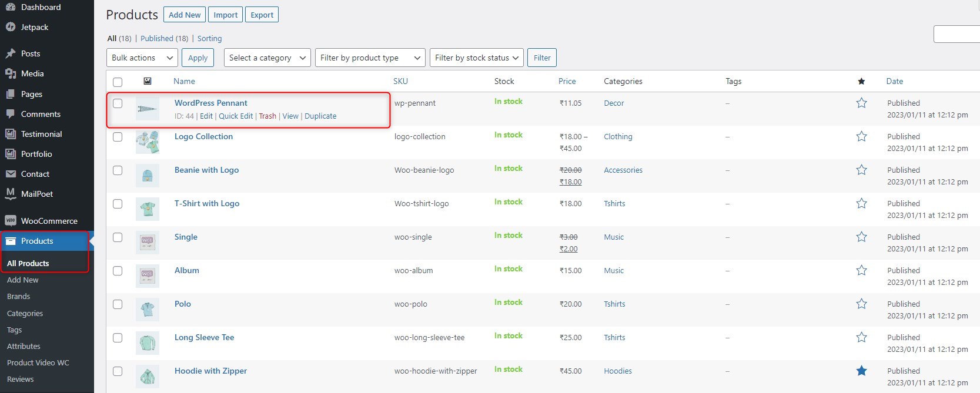
Task: Click the image column header icon
Action: pos(148,81)
